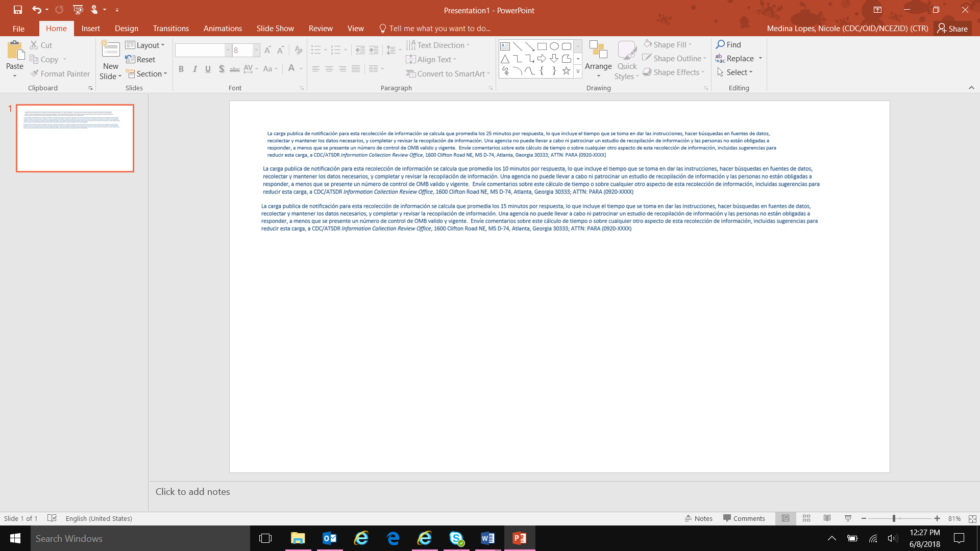Screen dimensions: 980x551
Task: Toggle the Notes pane in status bar
Action: click(698, 518)
